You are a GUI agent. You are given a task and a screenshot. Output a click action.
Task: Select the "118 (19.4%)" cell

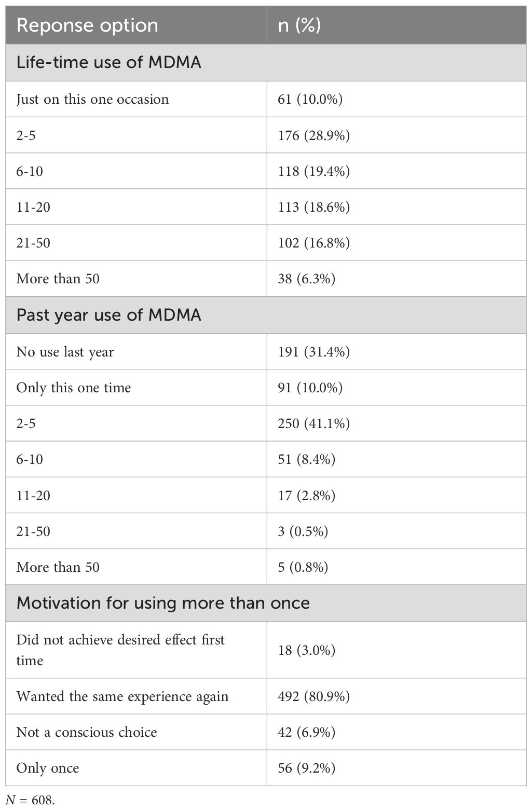click(x=313, y=171)
